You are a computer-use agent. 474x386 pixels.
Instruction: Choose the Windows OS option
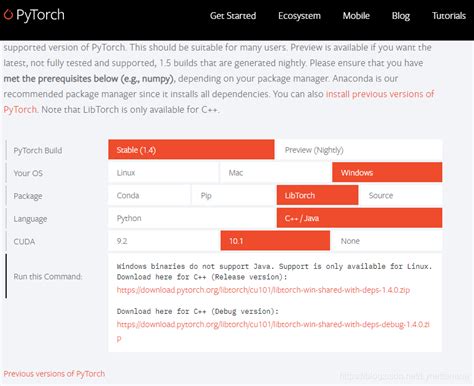(387, 172)
